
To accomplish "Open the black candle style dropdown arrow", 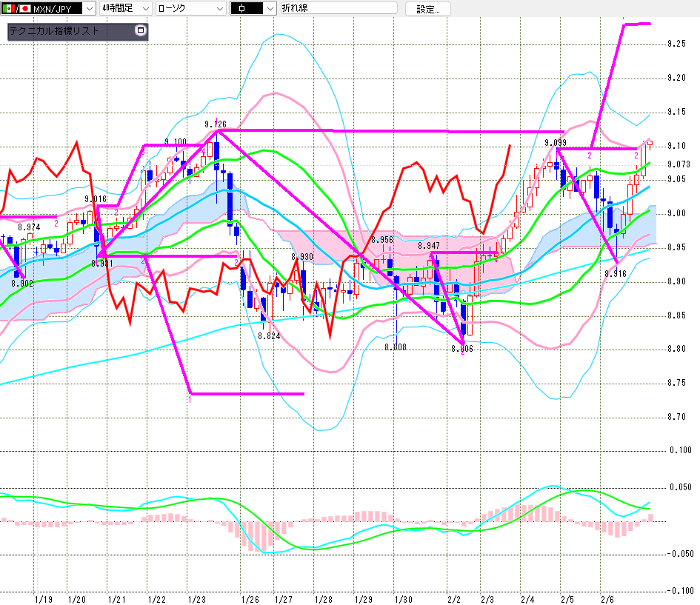I will click(269, 8).
